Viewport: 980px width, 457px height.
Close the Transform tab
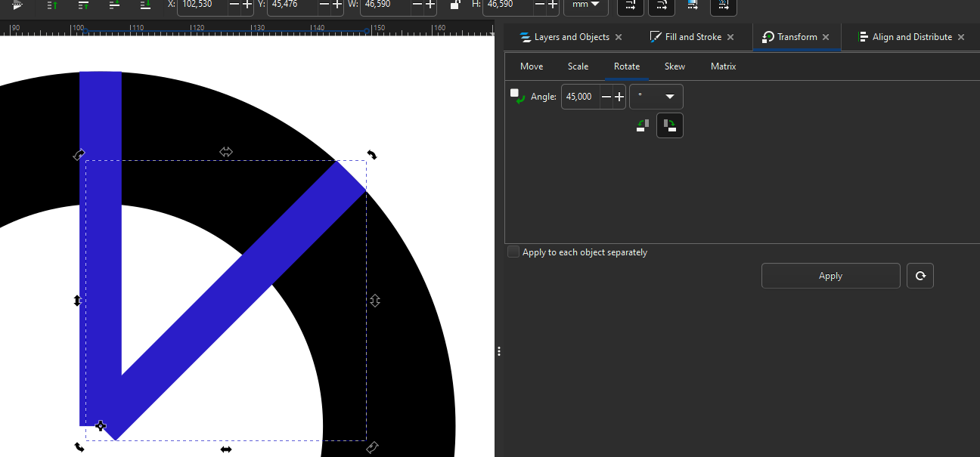[x=826, y=37]
